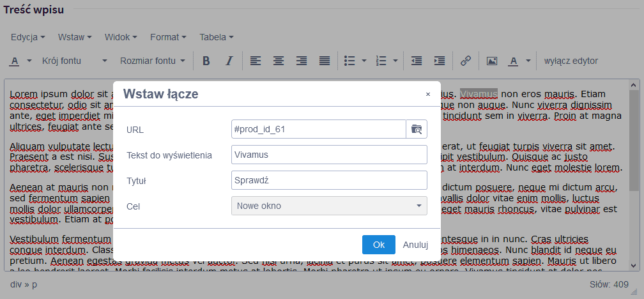Click the insert link chain icon

pos(466,61)
